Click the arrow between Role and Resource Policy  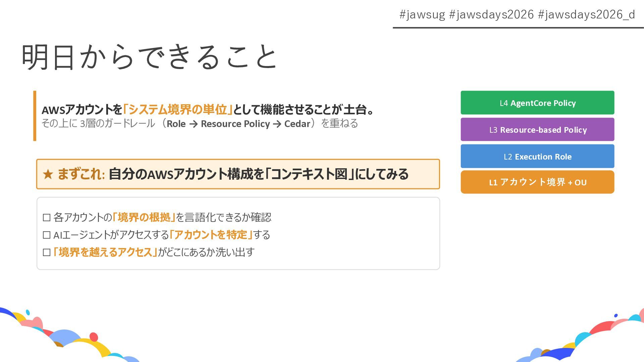point(193,124)
